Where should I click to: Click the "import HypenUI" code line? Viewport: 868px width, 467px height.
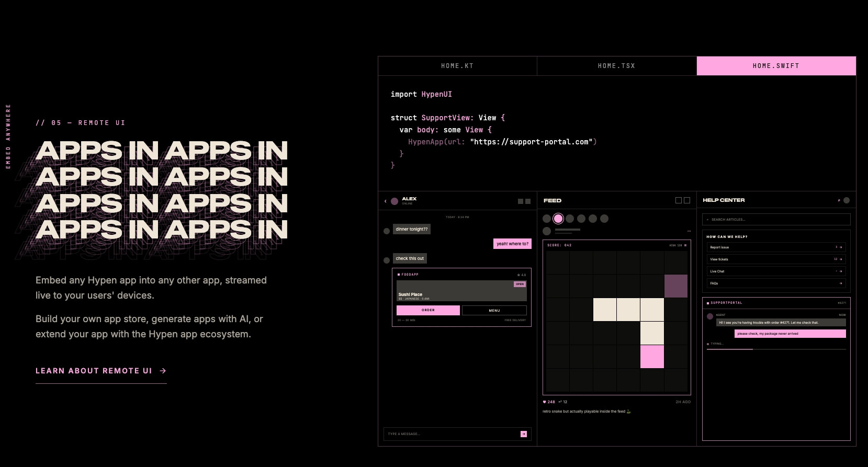(x=421, y=94)
